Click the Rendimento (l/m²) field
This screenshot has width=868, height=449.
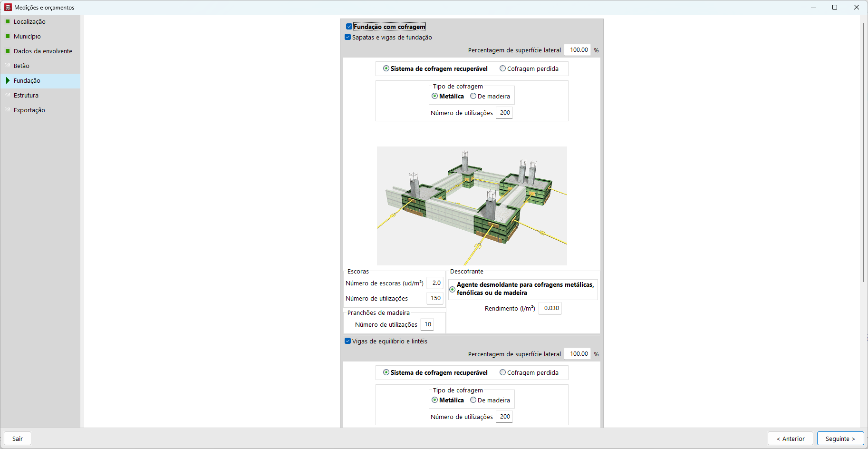pyautogui.click(x=550, y=308)
